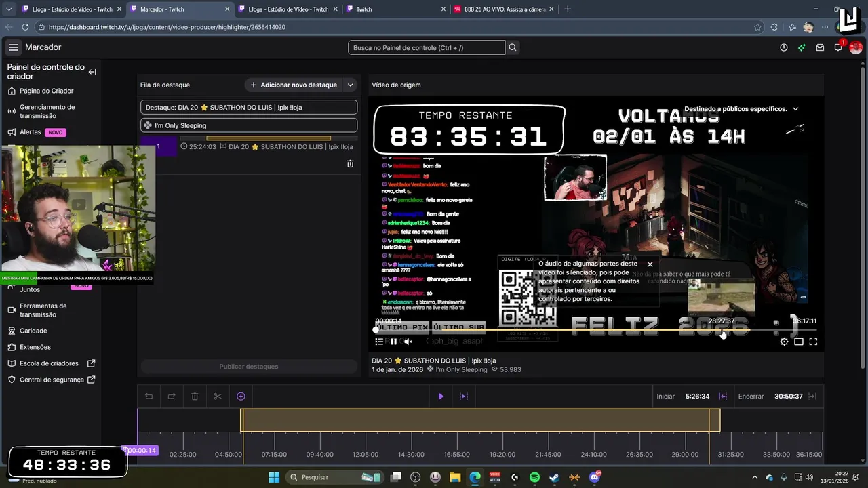Open the hamburger menu beside Marcador
This screenshot has height=488, width=868.
[14, 47]
